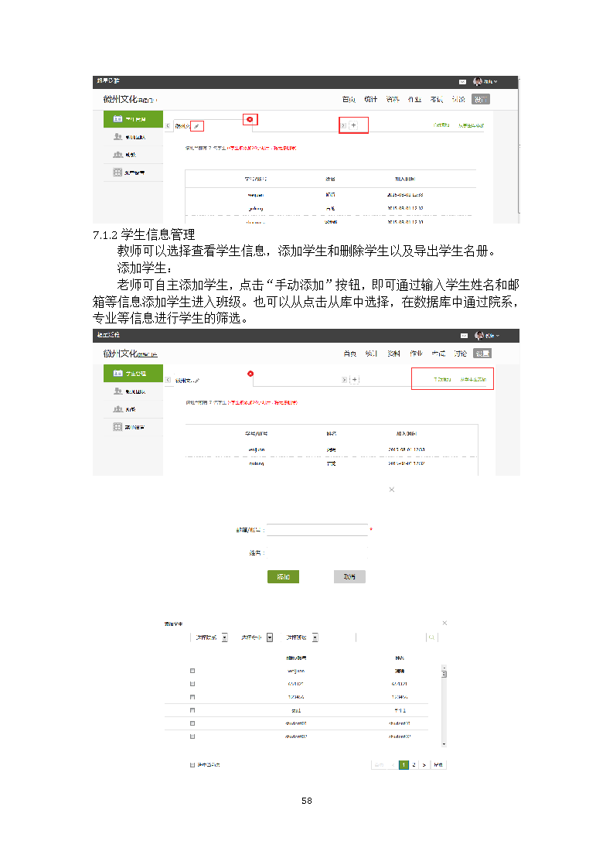Close the select-from-library student dialog
This screenshot has height=868, width=613.
click(x=444, y=623)
